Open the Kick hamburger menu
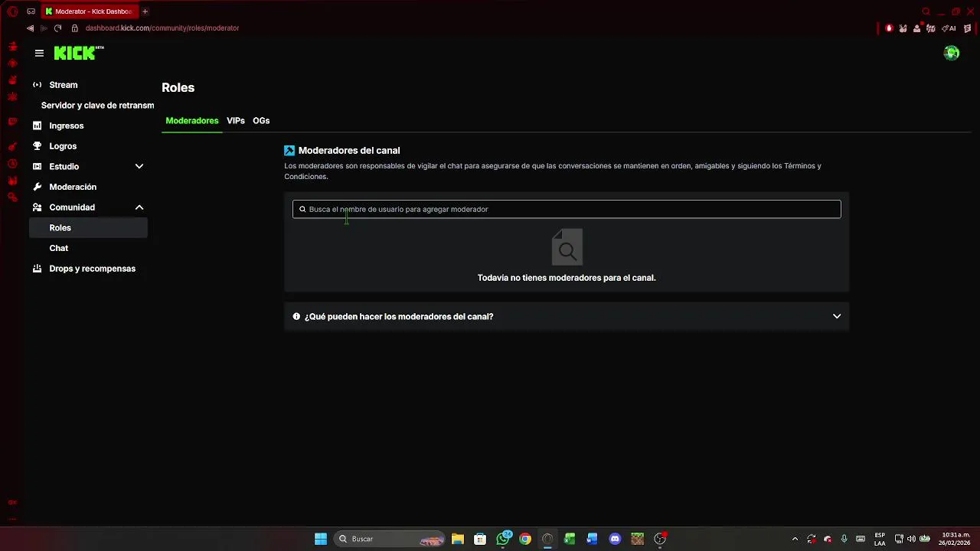The height and width of the screenshot is (551, 980). pos(39,53)
